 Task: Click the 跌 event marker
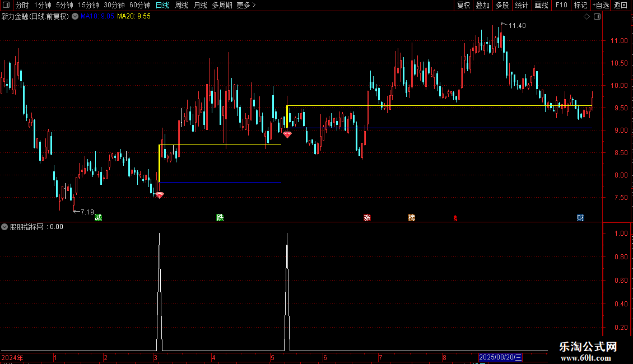(x=220, y=217)
